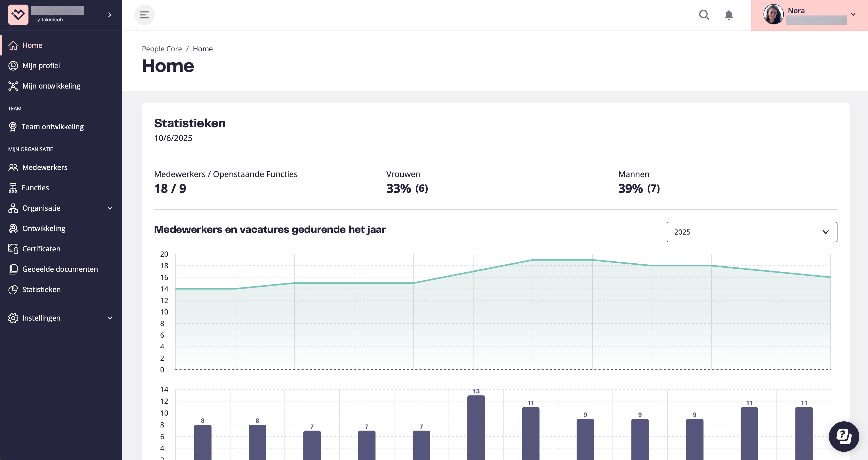Click Nora's profile avatar

(x=773, y=15)
